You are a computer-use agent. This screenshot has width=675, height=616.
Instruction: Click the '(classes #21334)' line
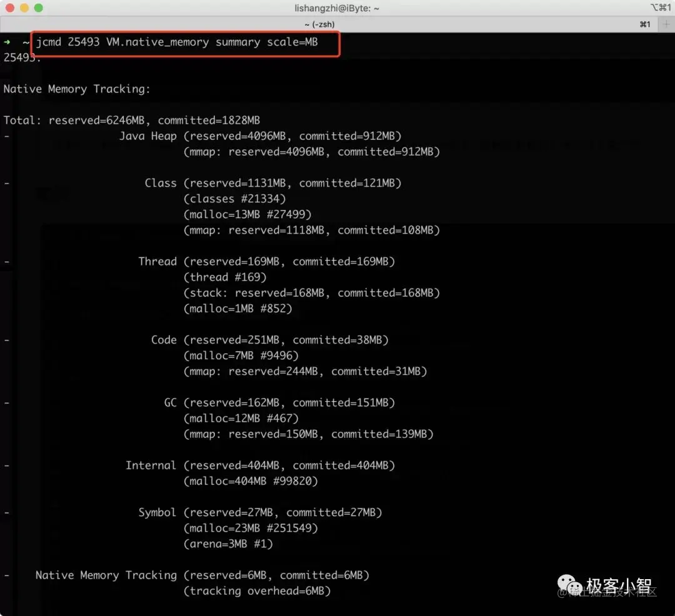point(234,199)
